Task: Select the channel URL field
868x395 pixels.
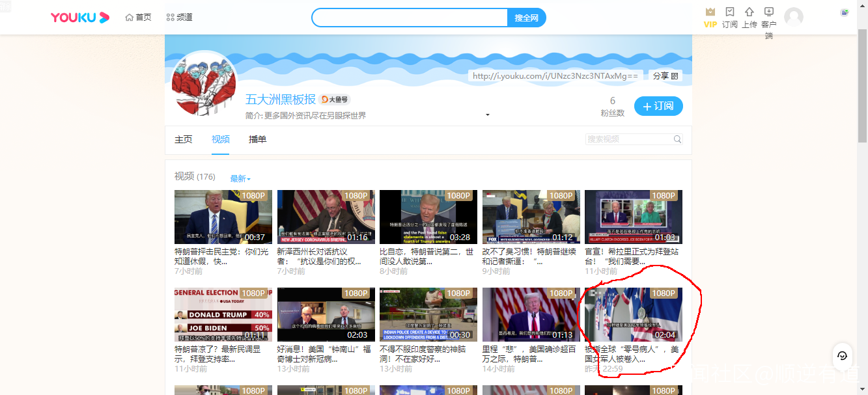Action: 555,76
